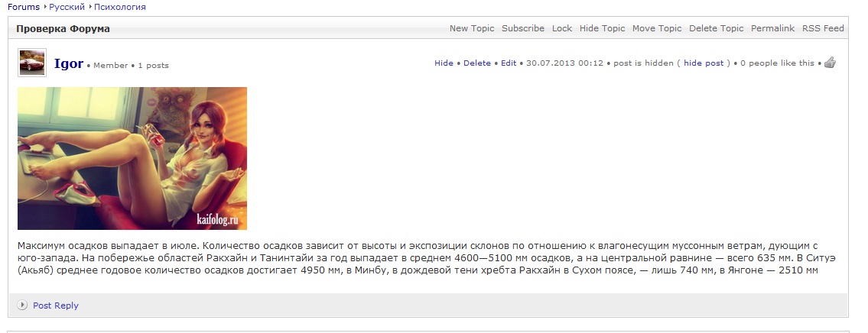
Task: Click the post paragraph starting 'Максимум осадков'
Action: tap(426, 258)
